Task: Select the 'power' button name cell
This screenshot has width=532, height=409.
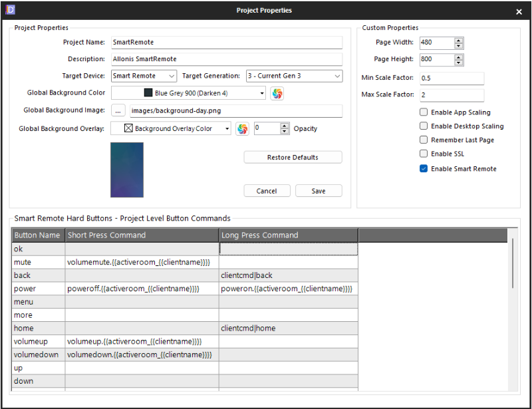Action: click(x=39, y=289)
